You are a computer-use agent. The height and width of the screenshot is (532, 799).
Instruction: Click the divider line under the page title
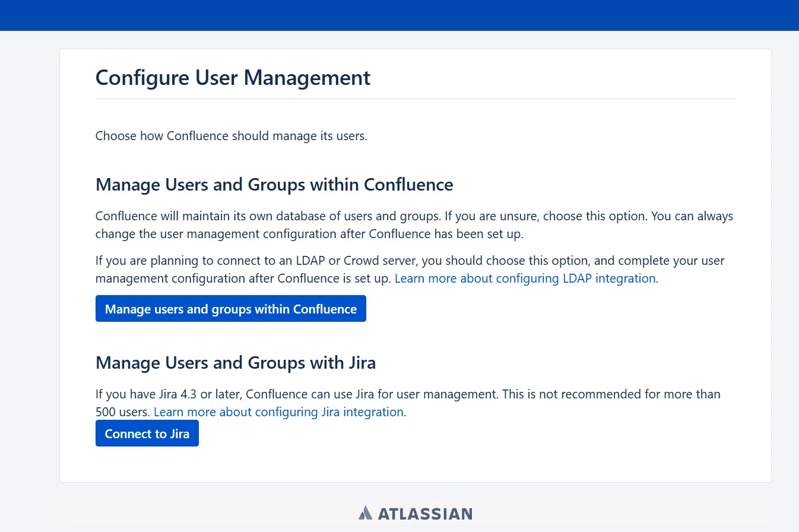tap(416, 99)
